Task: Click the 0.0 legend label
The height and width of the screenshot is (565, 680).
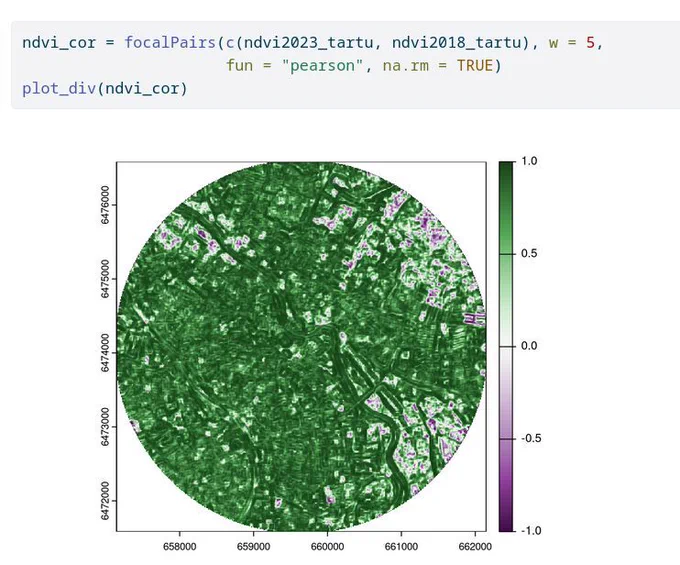Action: click(529, 346)
